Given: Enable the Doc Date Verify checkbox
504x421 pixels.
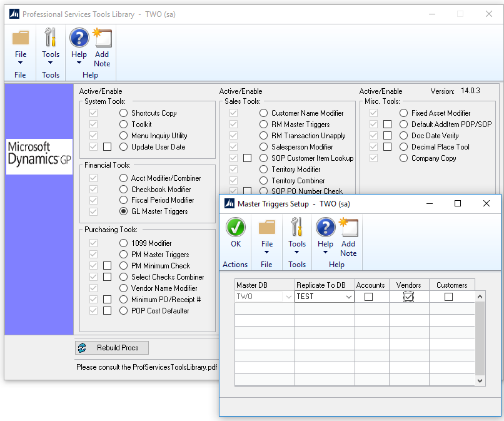Looking at the screenshot, I should tap(388, 135).
